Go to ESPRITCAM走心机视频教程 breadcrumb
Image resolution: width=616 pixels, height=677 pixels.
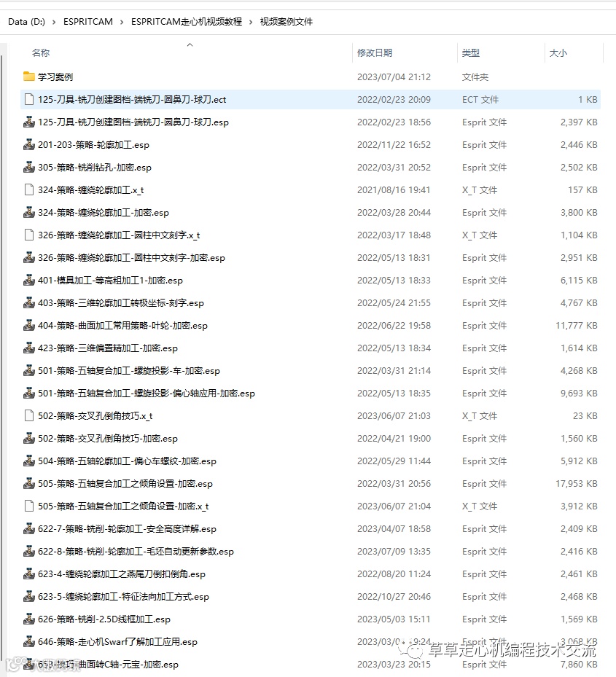[187, 22]
